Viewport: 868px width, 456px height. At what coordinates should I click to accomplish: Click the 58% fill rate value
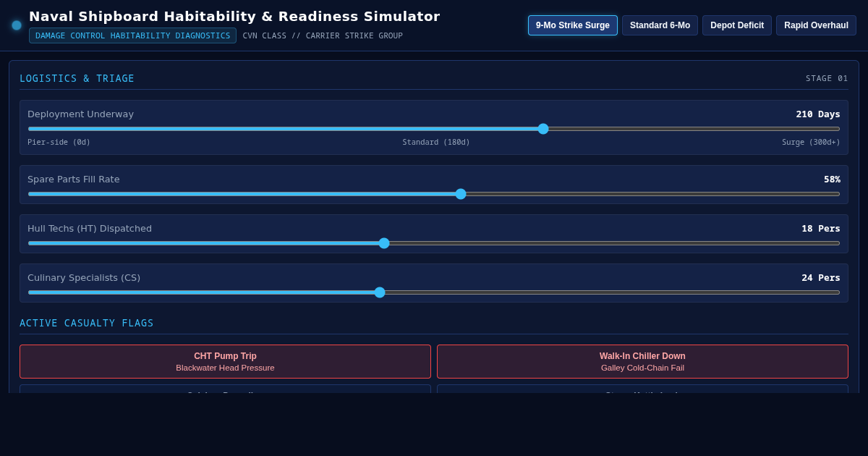click(832, 179)
